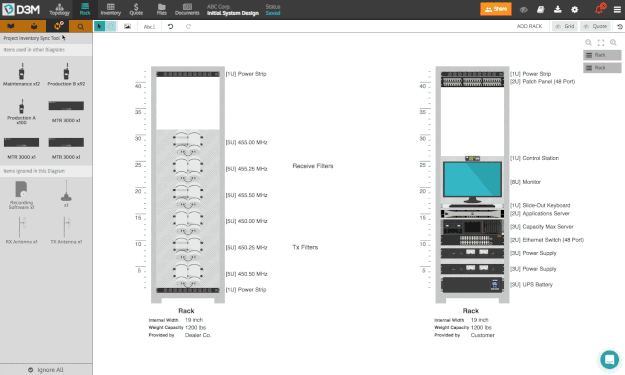Image resolution: width=625 pixels, height=375 pixels.
Task: Open the first library book icon tab
Action: click(x=11, y=26)
